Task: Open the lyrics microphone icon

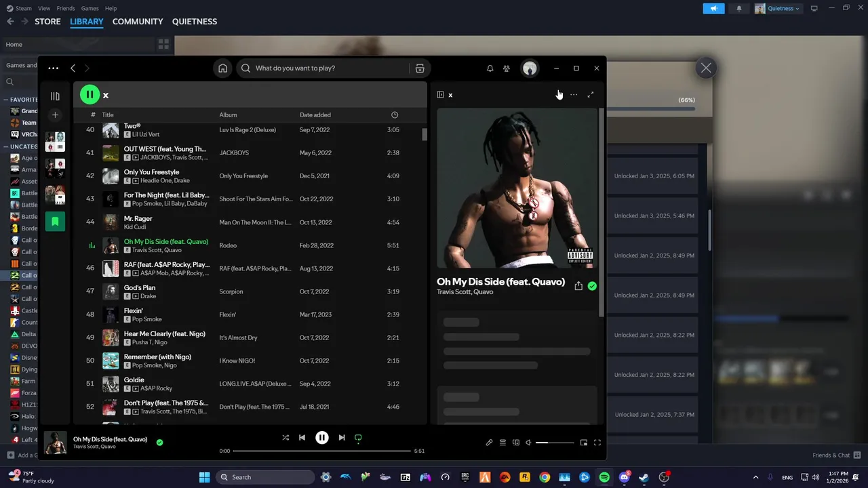Action: [489, 443]
